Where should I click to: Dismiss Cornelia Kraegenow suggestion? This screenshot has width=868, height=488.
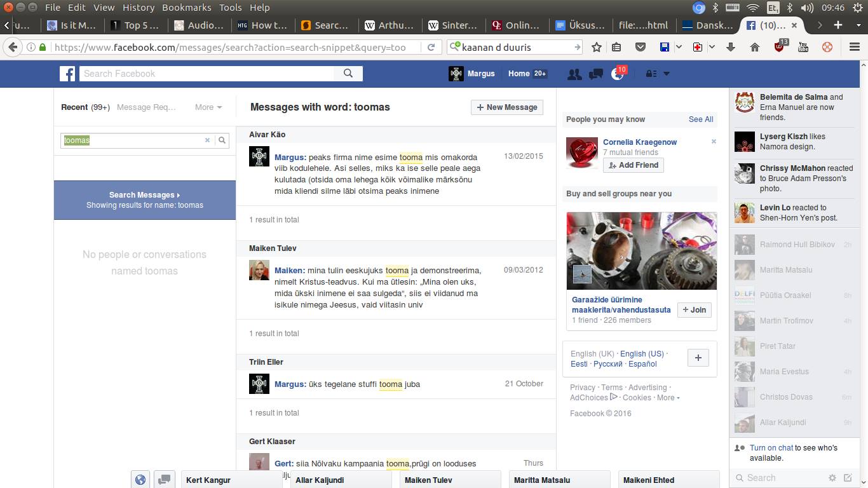(x=714, y=142)
